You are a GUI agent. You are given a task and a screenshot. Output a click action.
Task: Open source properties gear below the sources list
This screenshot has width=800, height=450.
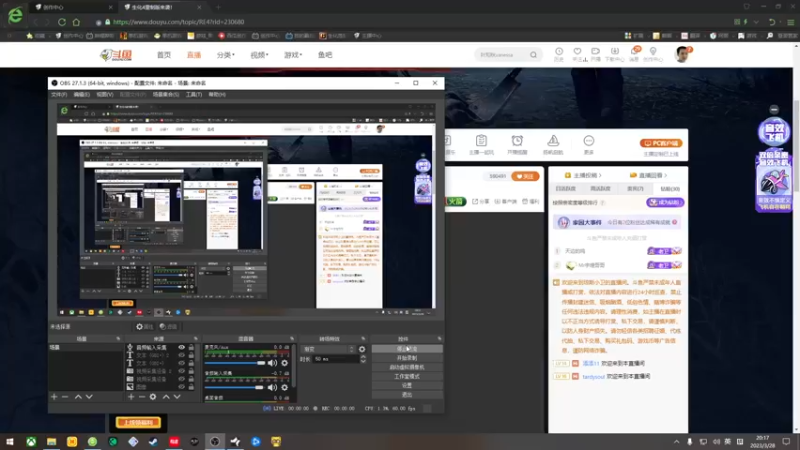point(153,396)
